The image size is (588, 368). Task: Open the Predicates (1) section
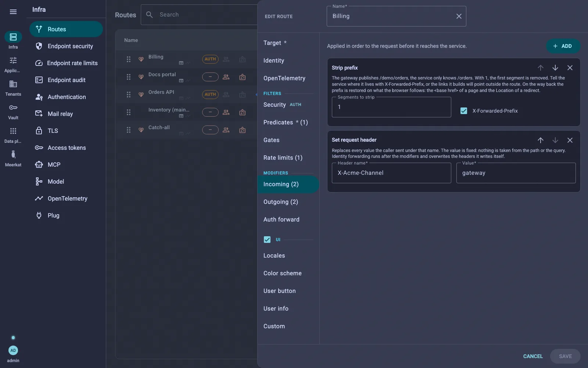pos(288,123)
